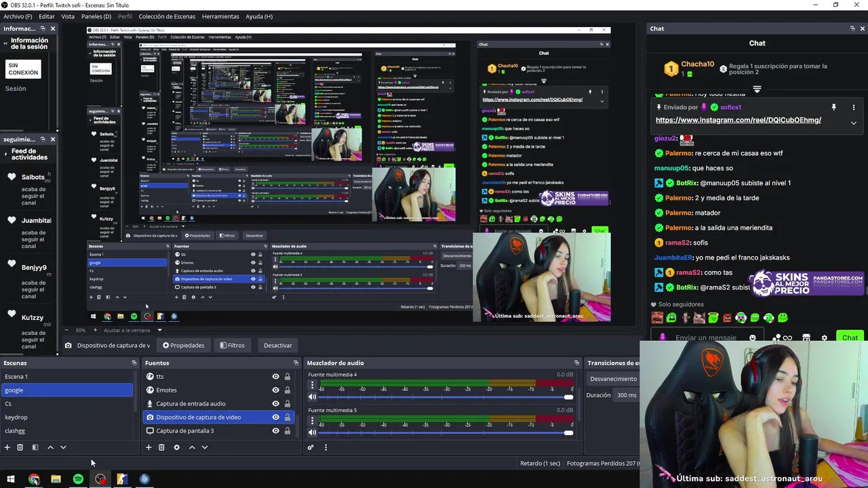Screen dimensions: 868x488
Task: Mute Fuente multimedia 5 speaker icon
Action: 313,432
